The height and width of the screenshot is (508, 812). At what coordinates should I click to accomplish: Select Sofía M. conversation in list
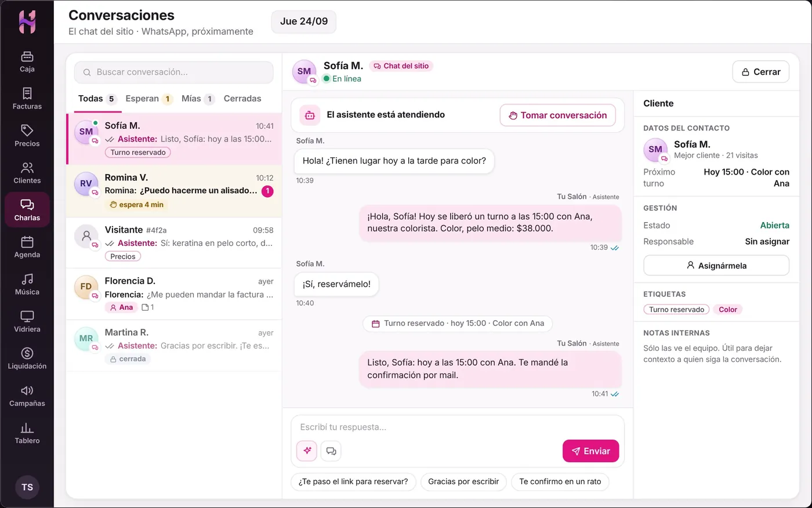[x=174, y=139]
